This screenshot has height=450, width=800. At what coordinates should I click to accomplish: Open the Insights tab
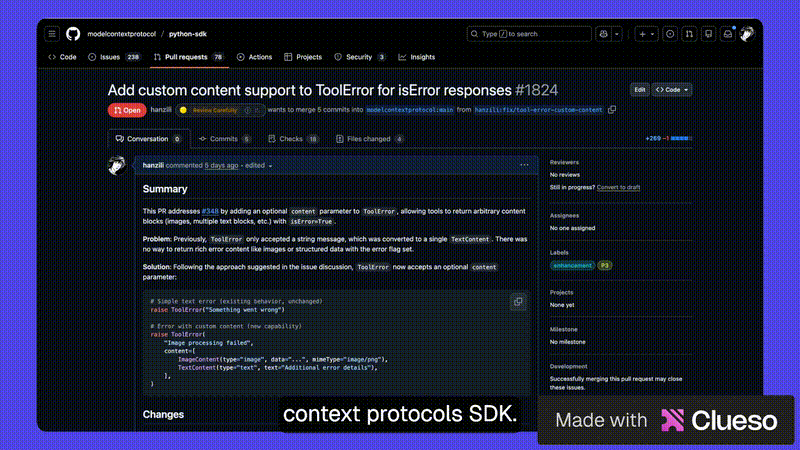coord(417,57)
